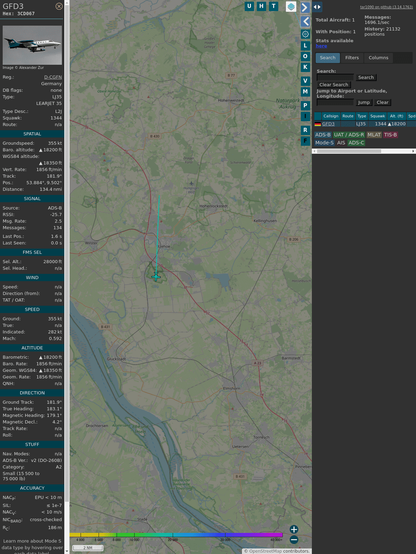Click the Jump to Airport input field
The image size is (416, 554).
pos(335,102)
